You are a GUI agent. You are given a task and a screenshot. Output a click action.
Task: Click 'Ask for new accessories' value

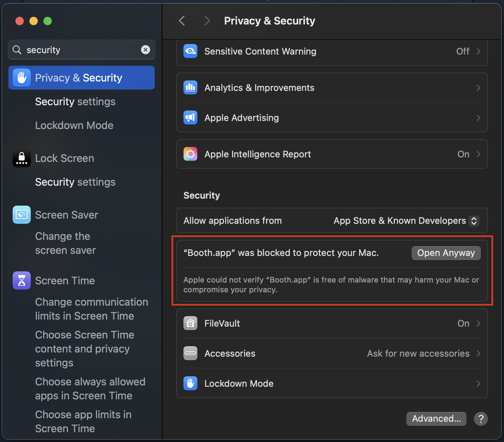(418, 354)
